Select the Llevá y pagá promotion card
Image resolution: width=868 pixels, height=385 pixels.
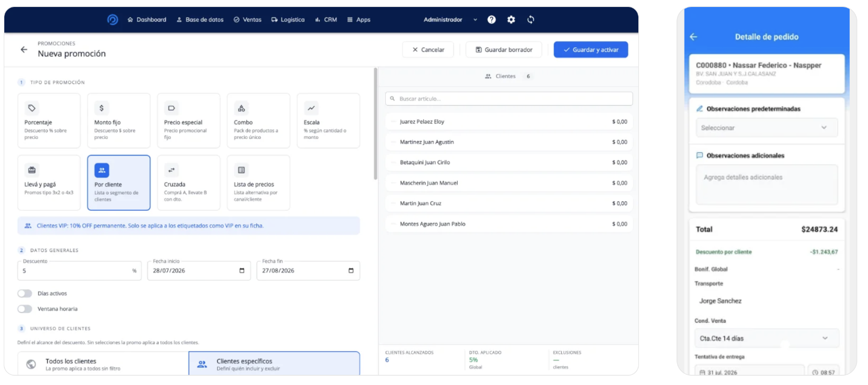point(49,183)
